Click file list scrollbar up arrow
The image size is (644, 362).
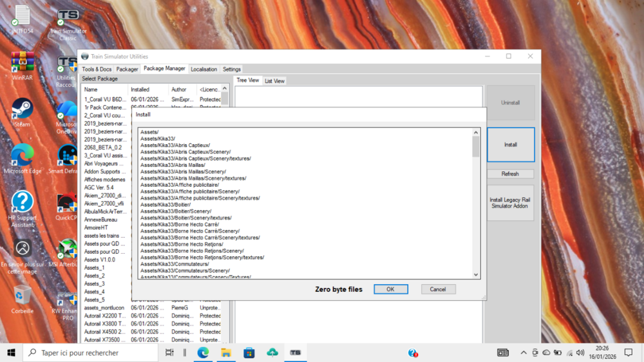pyautogui.click(x=476, y=132)
